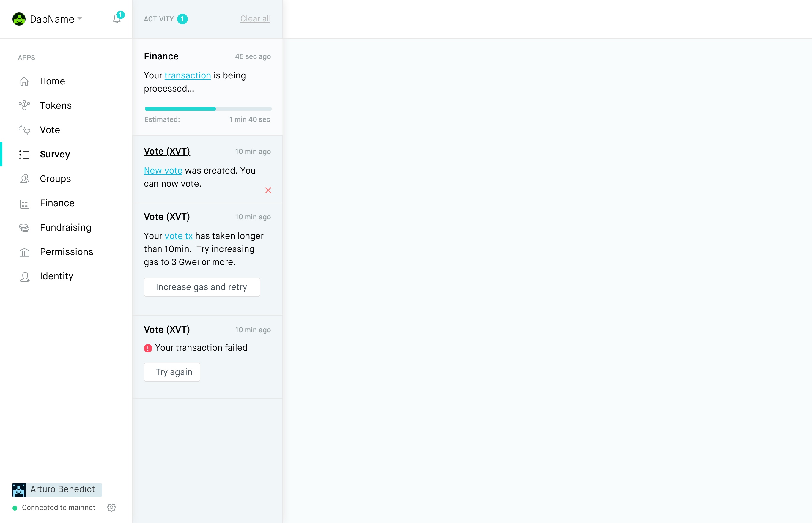Screen dimensions: 812x523
Task: Click the green mainnet connection status dot
Action: pyautogui.click(x=15, y=508)
